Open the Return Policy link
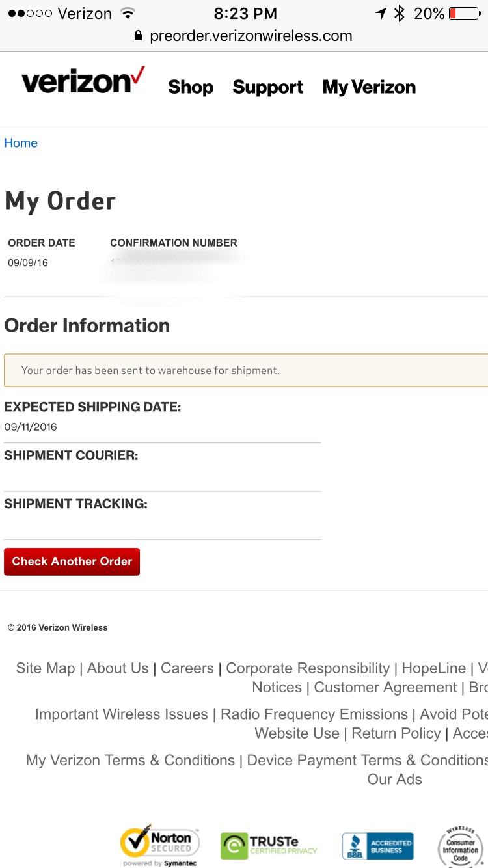488x868 pixels. (x=396, y=733)
